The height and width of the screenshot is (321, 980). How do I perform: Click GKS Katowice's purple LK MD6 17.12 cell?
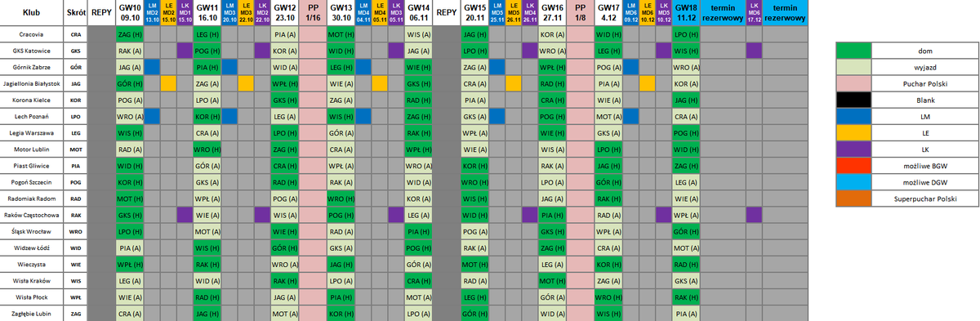[754, 51]
